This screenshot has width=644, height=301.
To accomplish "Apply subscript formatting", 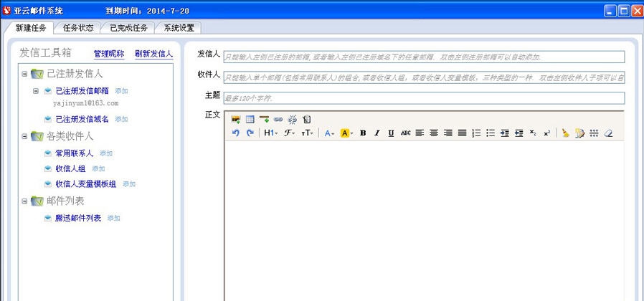I will click(533, 133).
